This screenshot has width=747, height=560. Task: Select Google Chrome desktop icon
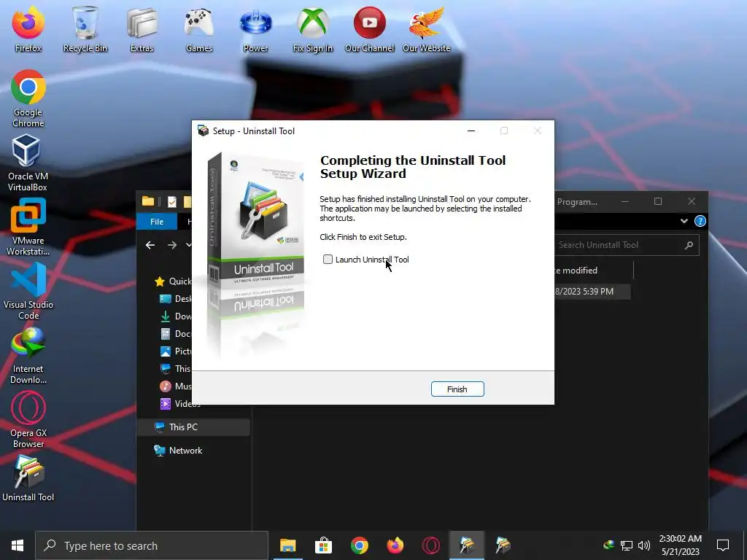pos(28,98)
